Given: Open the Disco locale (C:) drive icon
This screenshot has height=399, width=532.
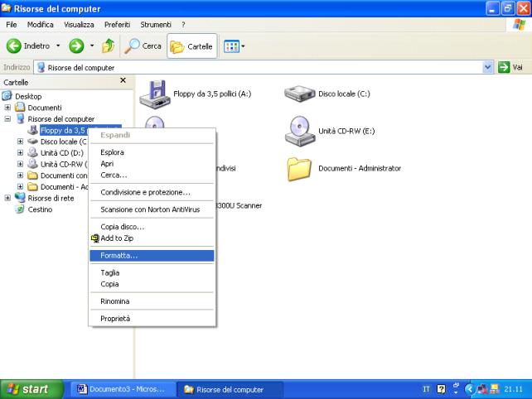Looking at the screenshot, I should point(299,94).
